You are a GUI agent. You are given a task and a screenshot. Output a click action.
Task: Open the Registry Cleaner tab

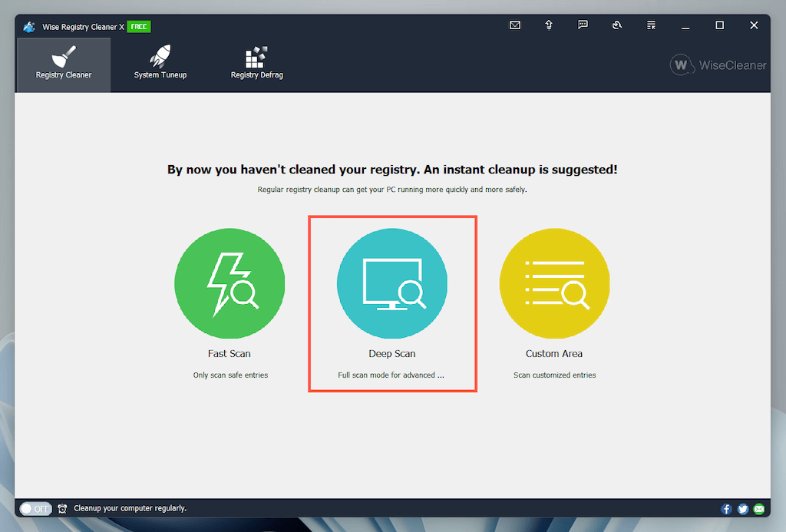click(x=64, y=64)
